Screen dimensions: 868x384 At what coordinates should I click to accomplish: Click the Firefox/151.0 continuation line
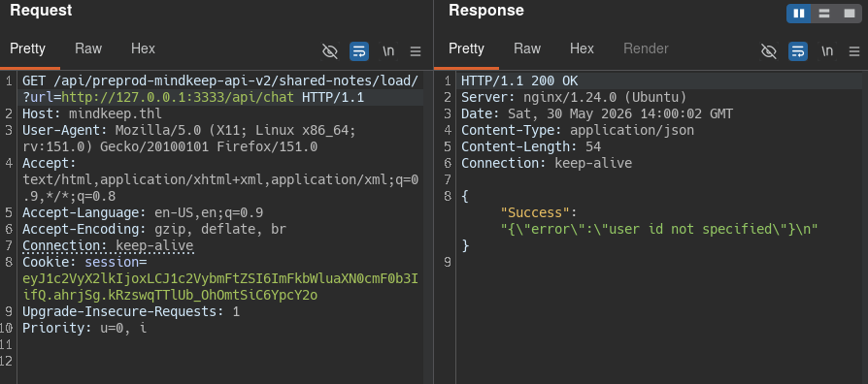coord(170,147)
